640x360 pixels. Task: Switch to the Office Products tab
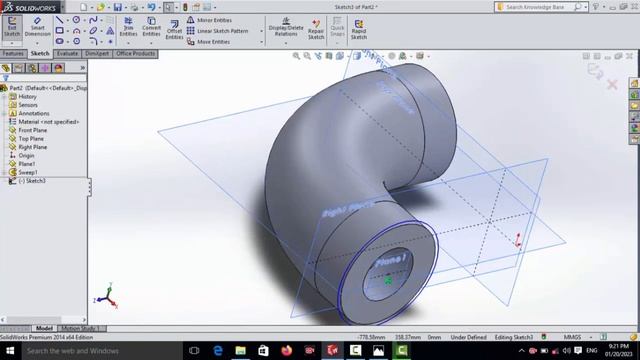136,53
